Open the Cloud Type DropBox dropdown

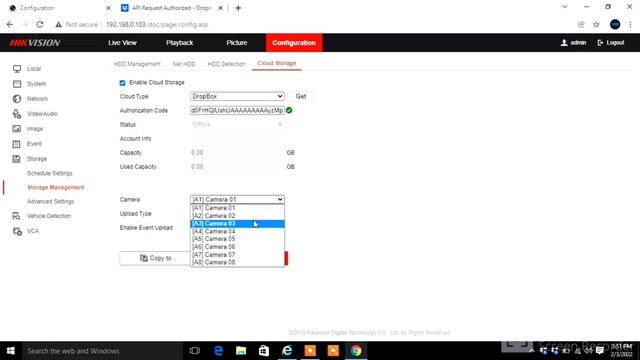pos(237,96)
